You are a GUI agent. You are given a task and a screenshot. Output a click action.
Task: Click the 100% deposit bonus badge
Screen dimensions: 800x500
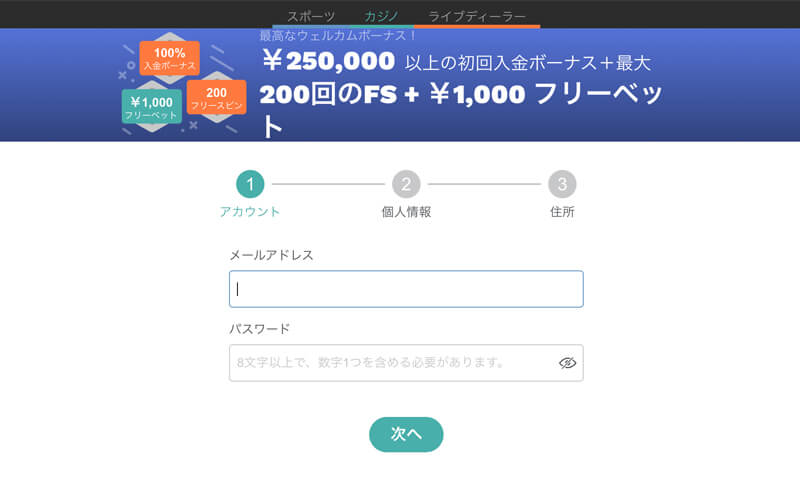click(x=169, y=58)
